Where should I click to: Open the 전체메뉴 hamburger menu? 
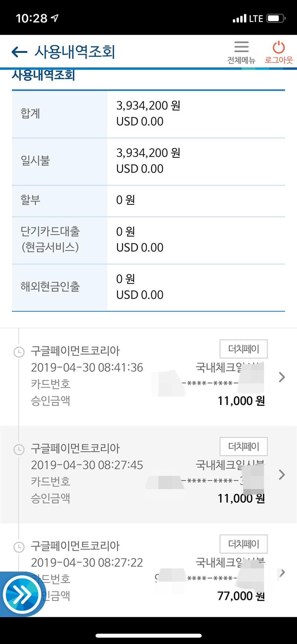(241, 48)
